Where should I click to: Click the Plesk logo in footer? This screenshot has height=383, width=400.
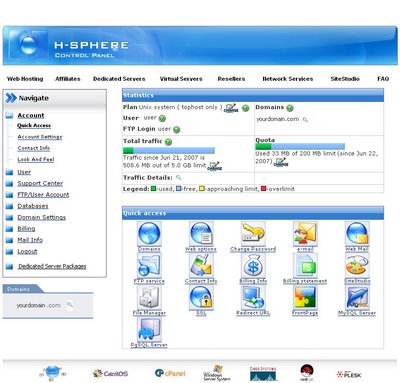(x=349, y=374)
